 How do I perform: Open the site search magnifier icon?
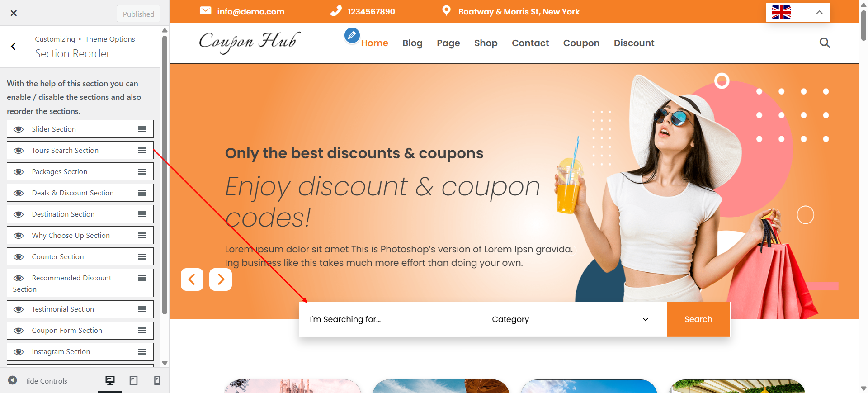point(825,43)
